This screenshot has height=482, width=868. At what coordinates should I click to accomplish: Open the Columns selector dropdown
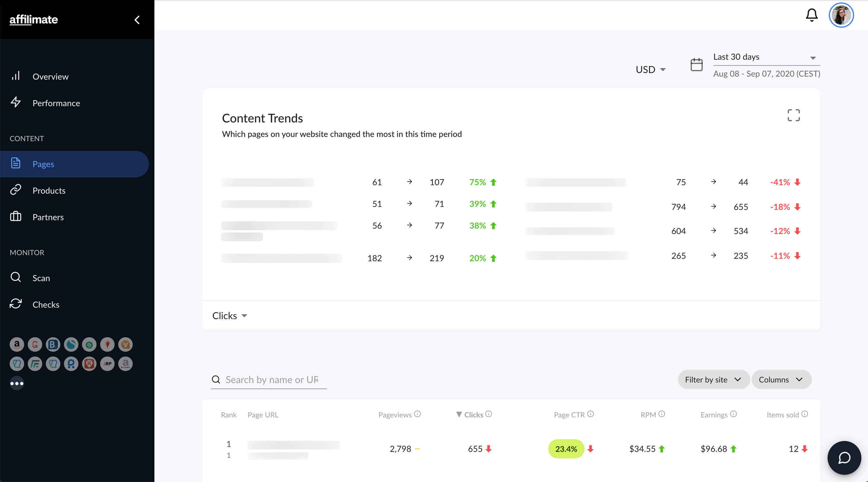pos(781,379)
